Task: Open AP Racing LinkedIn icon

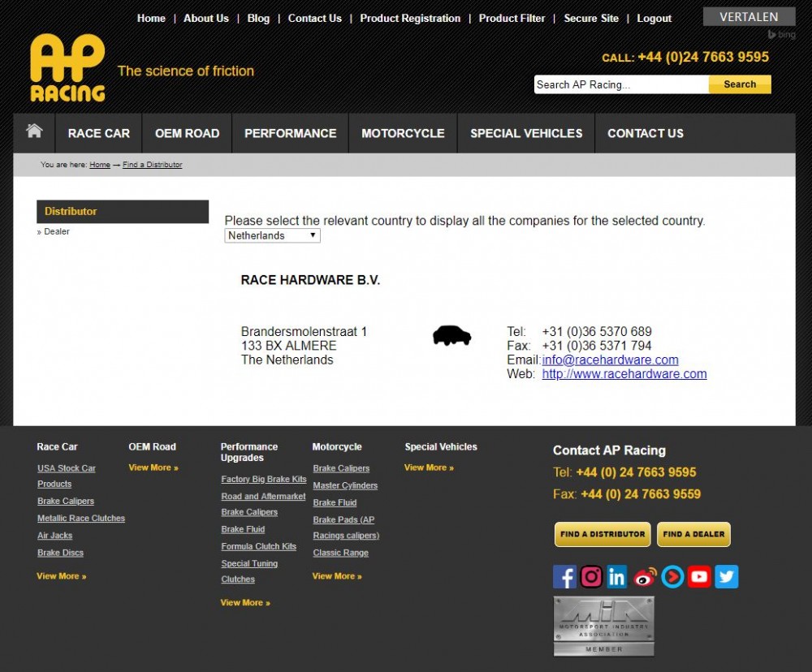Action: tap(616, 577)
